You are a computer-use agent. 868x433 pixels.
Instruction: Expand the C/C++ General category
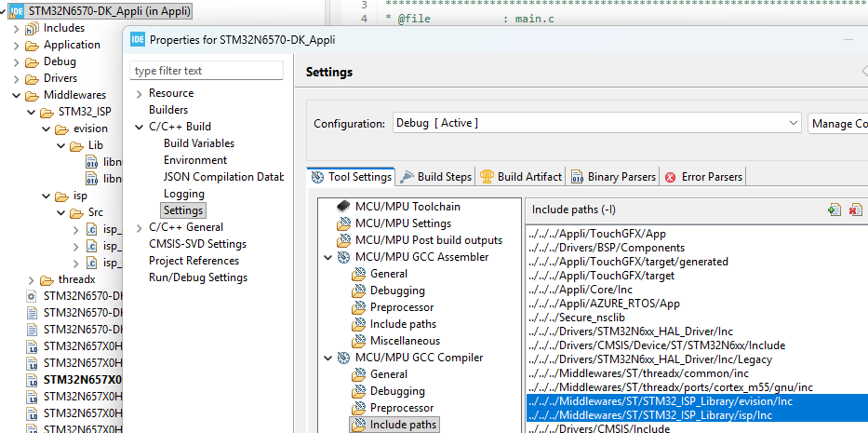pyautogui.click(x=139, y=227)
